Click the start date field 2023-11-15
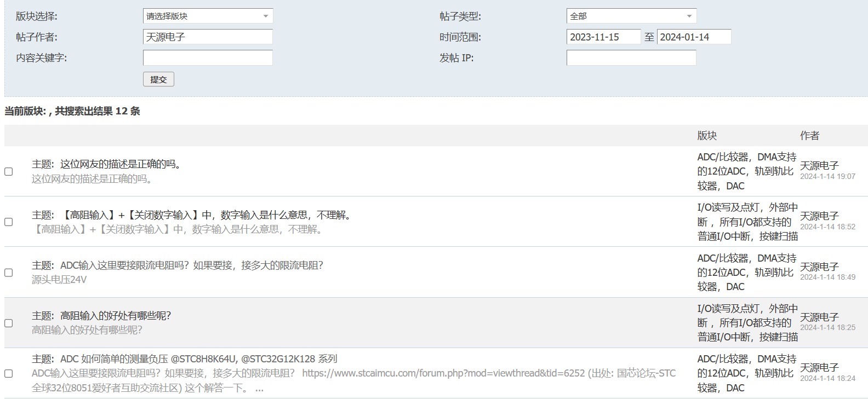Screen dimensions: 868x399 603,37
